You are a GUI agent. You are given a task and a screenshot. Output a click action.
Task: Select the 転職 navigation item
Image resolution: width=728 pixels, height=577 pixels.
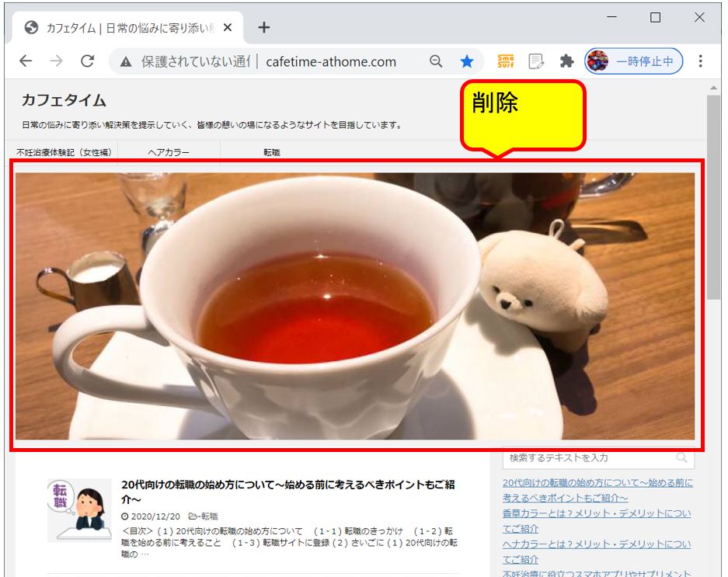[x=272, y=153]
